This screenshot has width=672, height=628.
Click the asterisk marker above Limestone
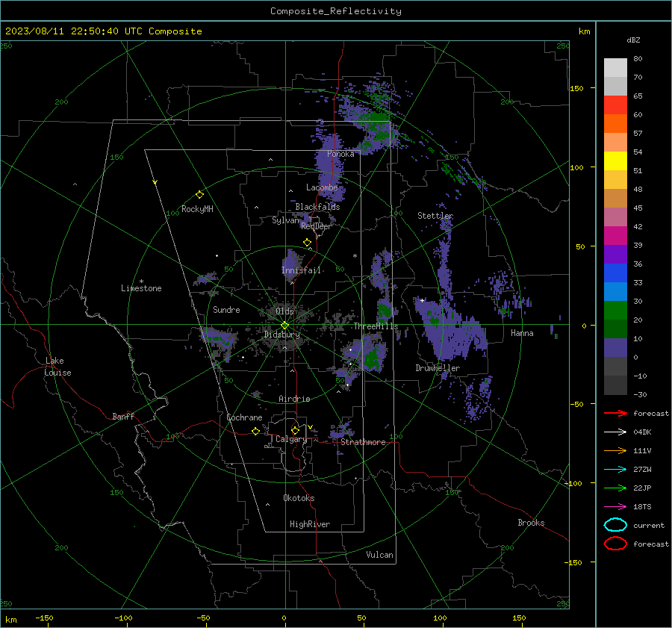point(141,282)
